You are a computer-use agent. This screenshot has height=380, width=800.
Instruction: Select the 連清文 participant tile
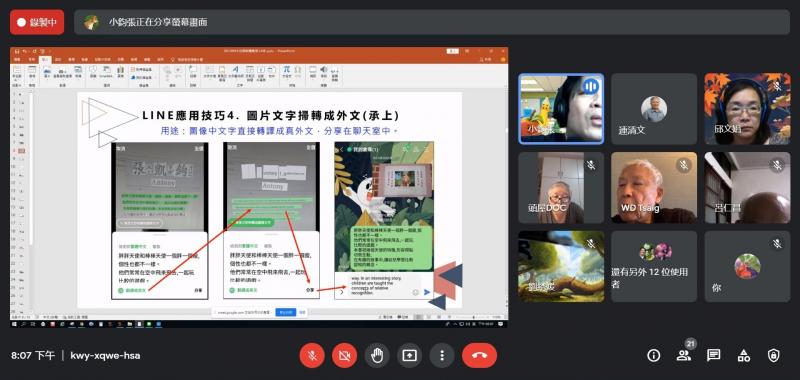(x=654, y=109)
